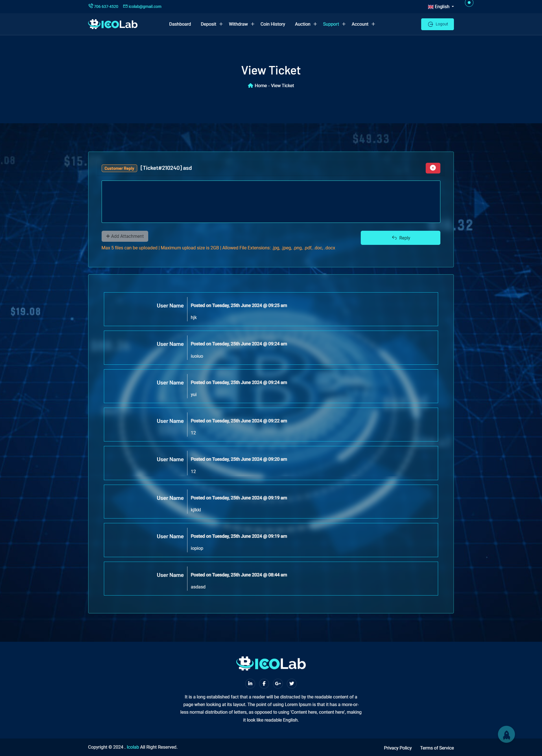Open the Privacy Policy link

point(397,748)
